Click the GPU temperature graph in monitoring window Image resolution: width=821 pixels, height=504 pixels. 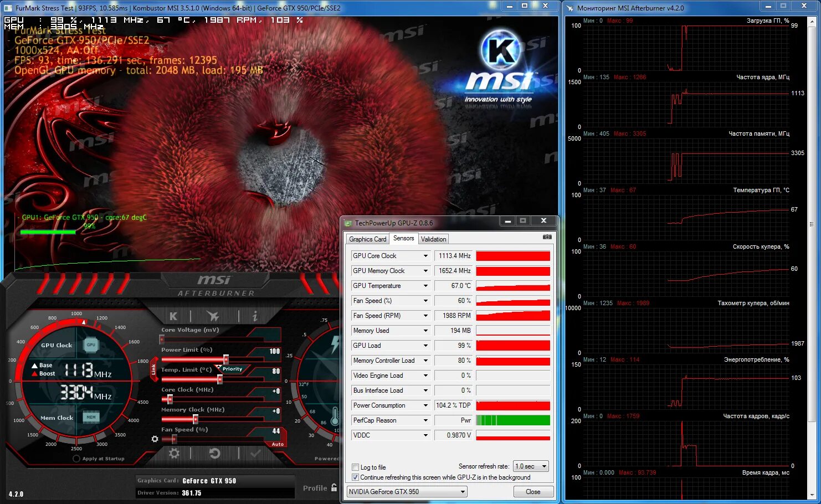point(686,217)
